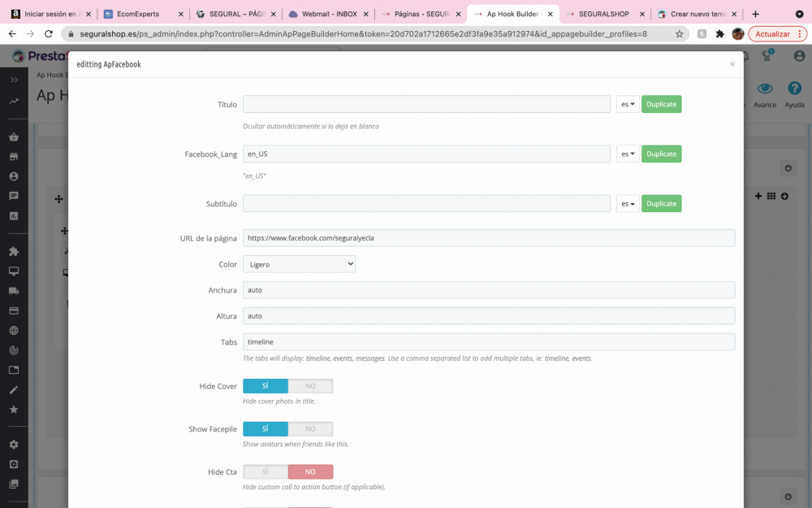
Task: Open the Orders basket icon in sidebar
Action: 14,137
